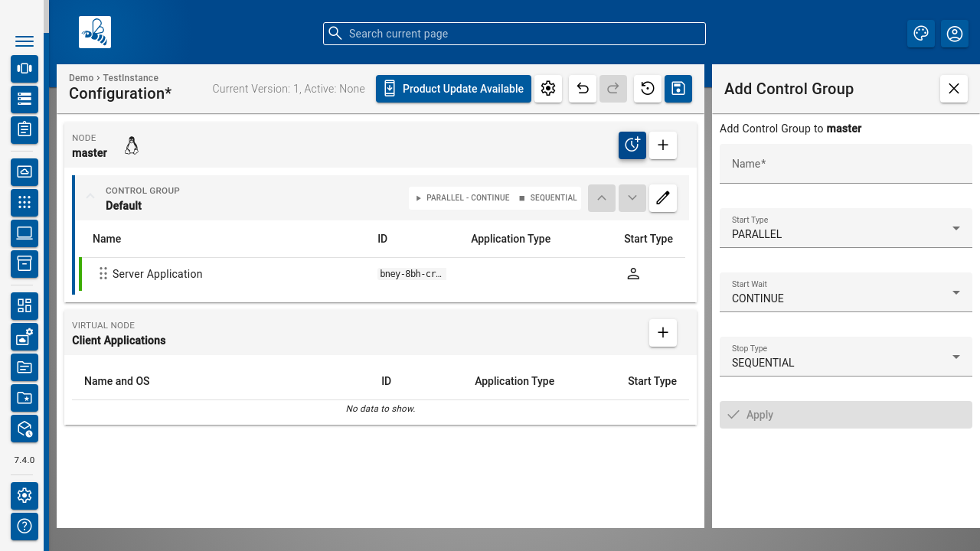Add application to Client Applications node
980x551 pixels.
[663, 333]
